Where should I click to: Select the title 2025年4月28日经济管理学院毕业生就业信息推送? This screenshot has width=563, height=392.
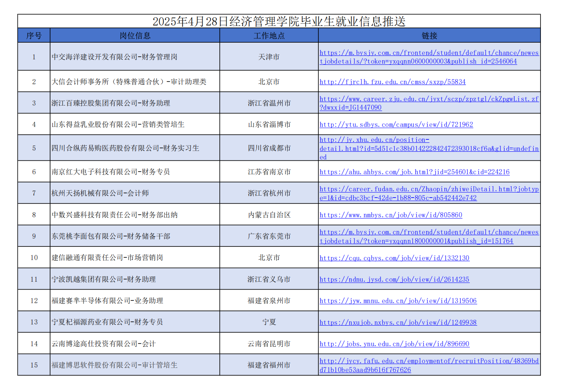pos(279,21)
